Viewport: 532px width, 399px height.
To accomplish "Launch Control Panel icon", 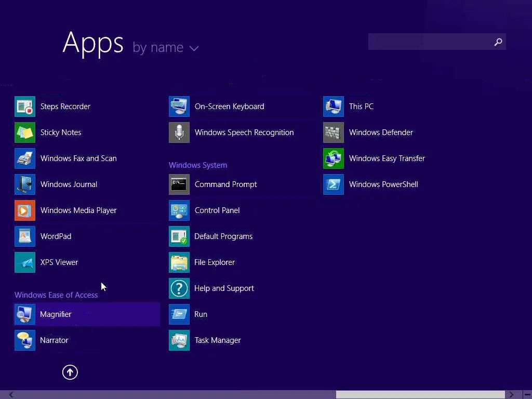I will click(x=179, y=210).
